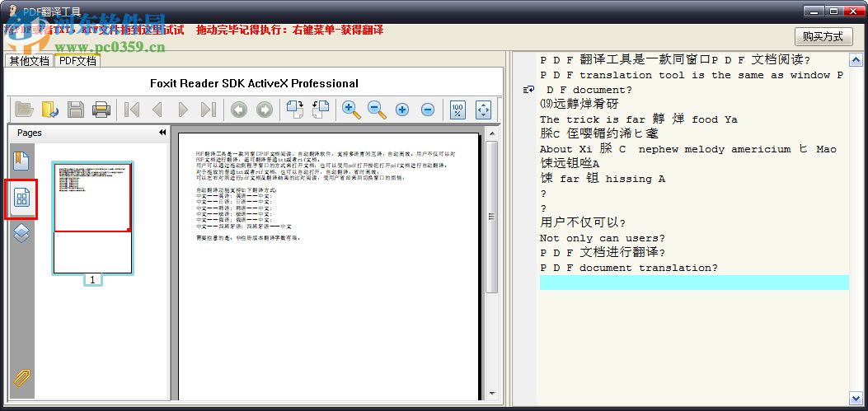Go to the next page
This screenshot has width=868, height=411.
click(183, 110)
